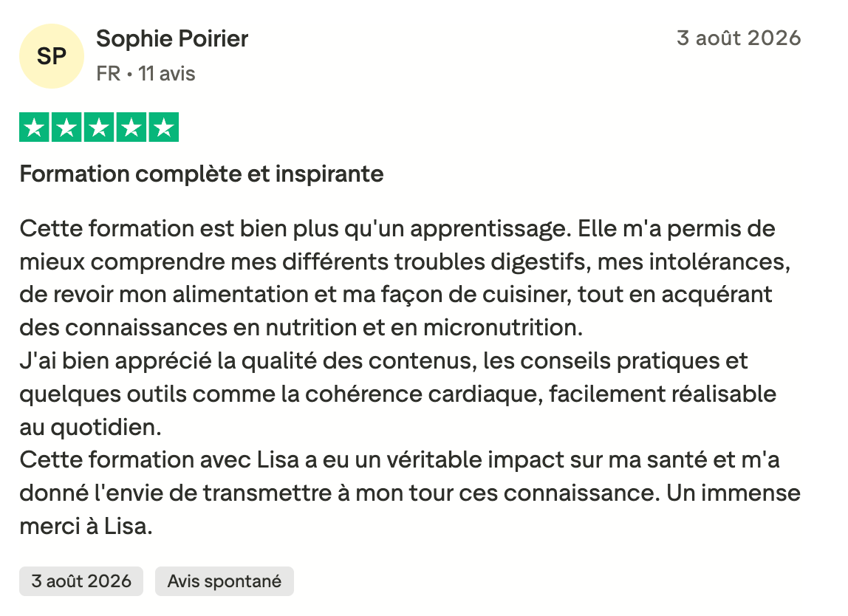Click the 'Avis spontané' tag

point(225,581)
